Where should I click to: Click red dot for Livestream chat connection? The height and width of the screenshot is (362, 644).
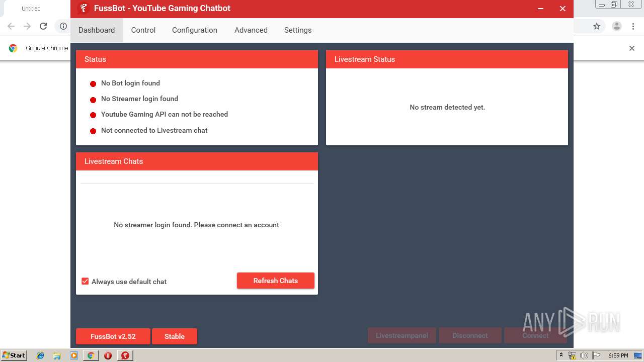point(93,131)
